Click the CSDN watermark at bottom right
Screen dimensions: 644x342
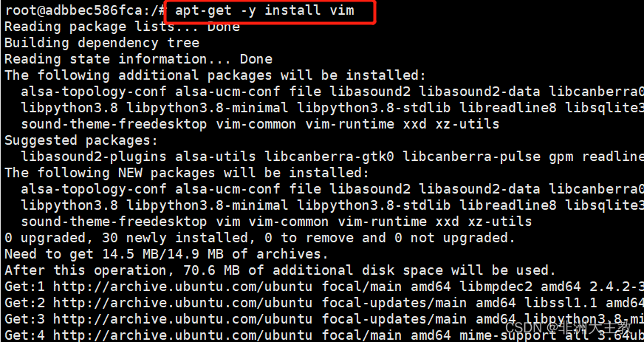(569, 328)
